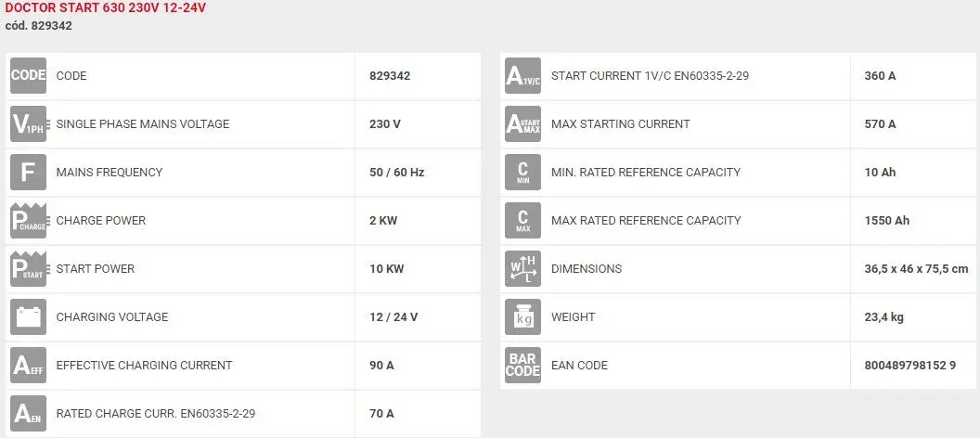This screenshot has height=438, width=980.
Task: Click the CODE label in the table
Action: pyautogui.click(x=71, y=75)
